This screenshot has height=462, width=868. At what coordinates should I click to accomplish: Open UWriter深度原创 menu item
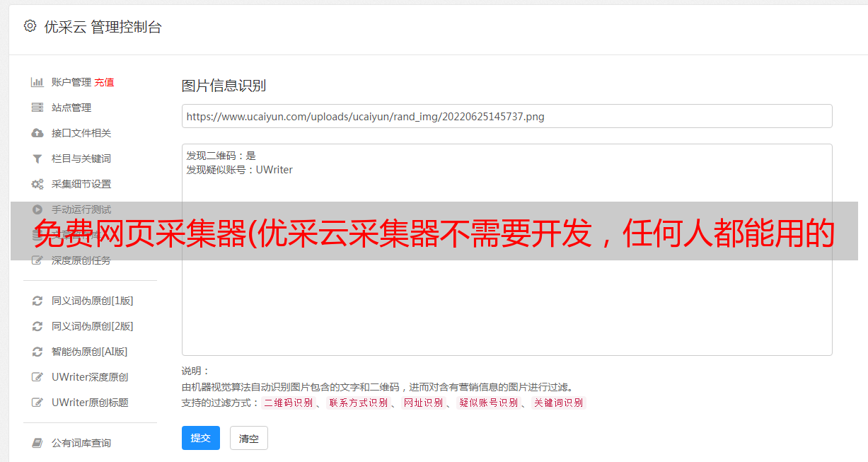click(90, 377)
